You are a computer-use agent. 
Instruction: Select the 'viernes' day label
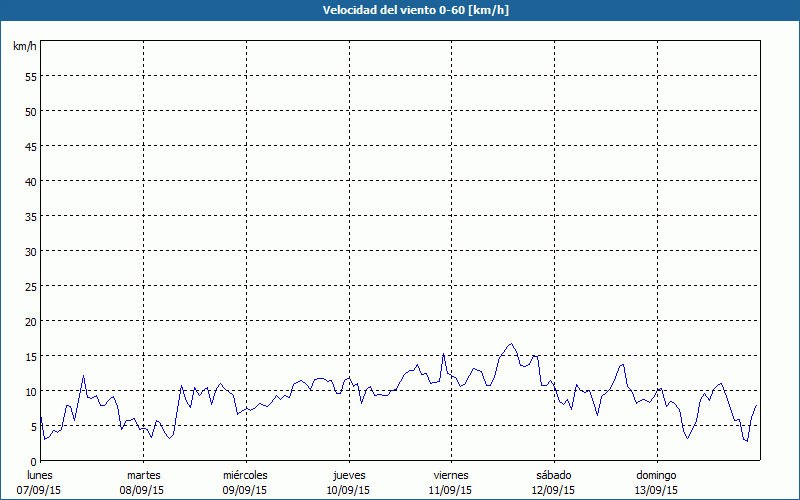coord(450,475)
